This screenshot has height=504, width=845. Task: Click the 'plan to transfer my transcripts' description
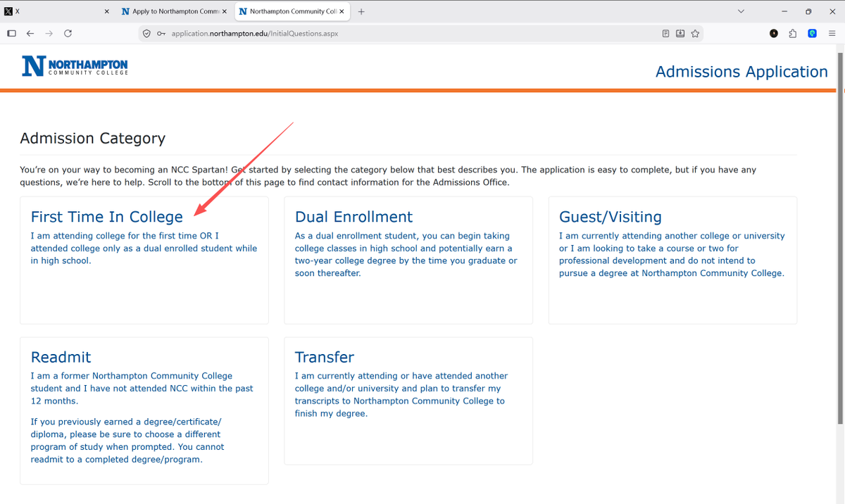[x=400, y=395]
